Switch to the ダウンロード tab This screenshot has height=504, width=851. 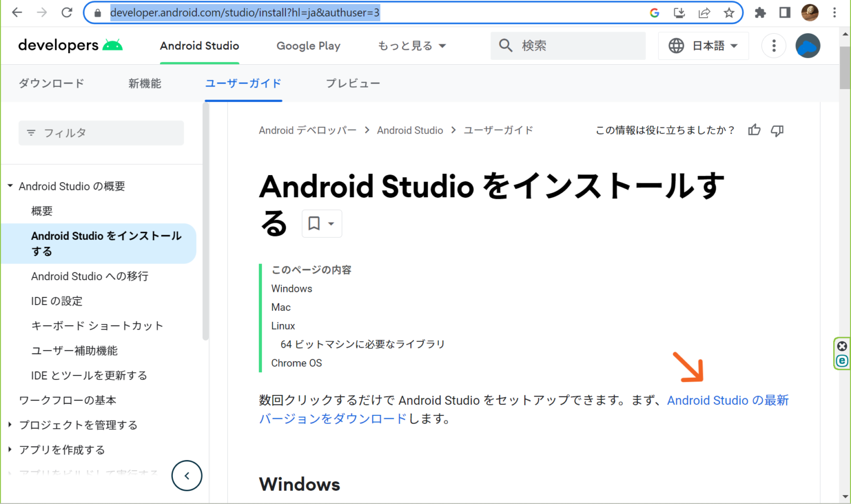point(51,83)
